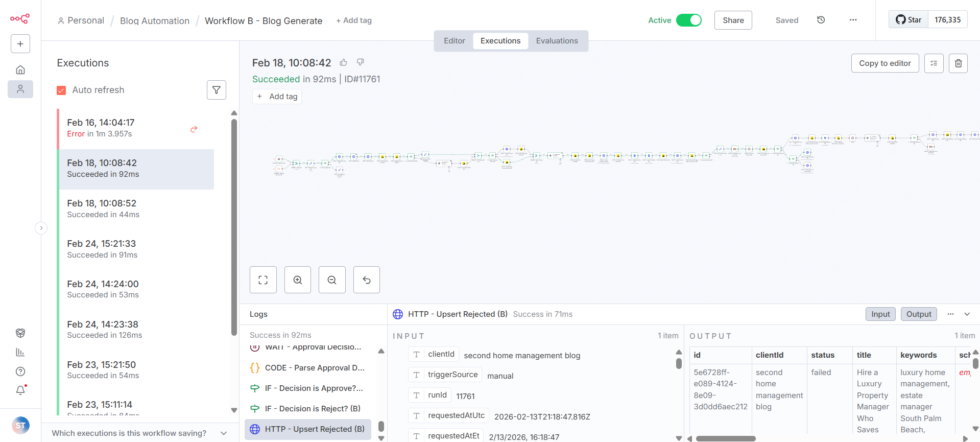Click Copy to editor button
Screen dimensions: 980x442
(x=885, y=63)
